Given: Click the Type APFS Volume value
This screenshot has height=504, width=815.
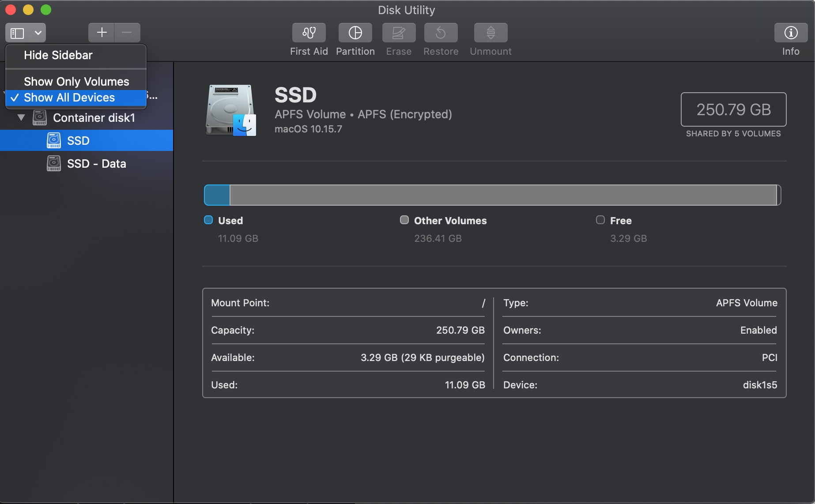Looking at the screenshot, I should [747, 303].
